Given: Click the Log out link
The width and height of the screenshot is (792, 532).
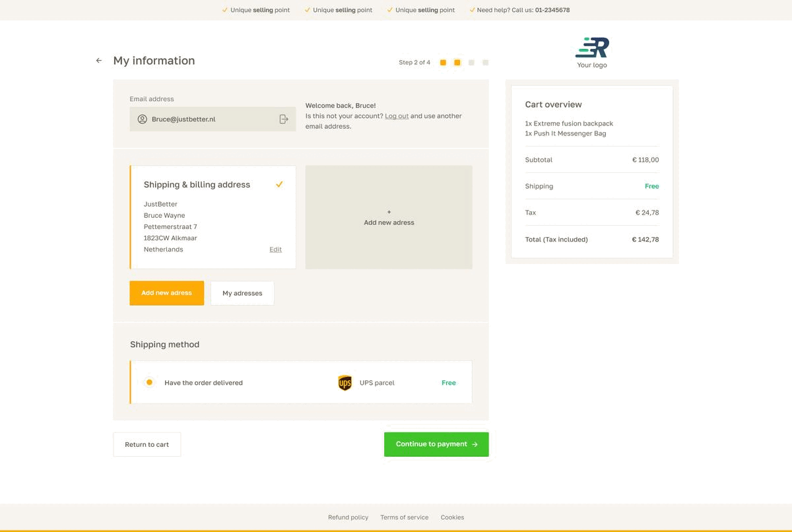Looking at the screenshot, I should click(x=397, y=116).
